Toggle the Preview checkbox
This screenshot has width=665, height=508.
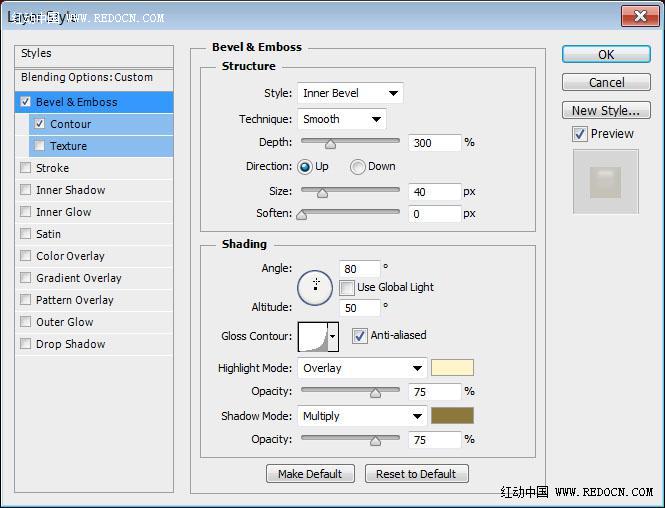tap(580, 134)
